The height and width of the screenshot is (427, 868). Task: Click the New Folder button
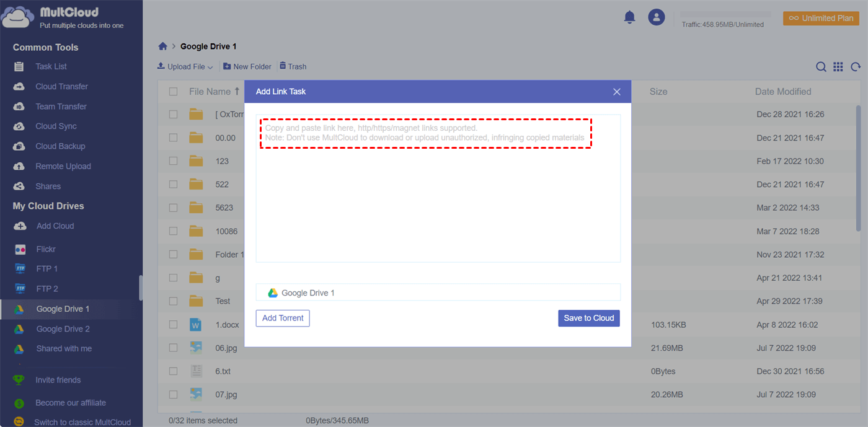tap(247, 66)
